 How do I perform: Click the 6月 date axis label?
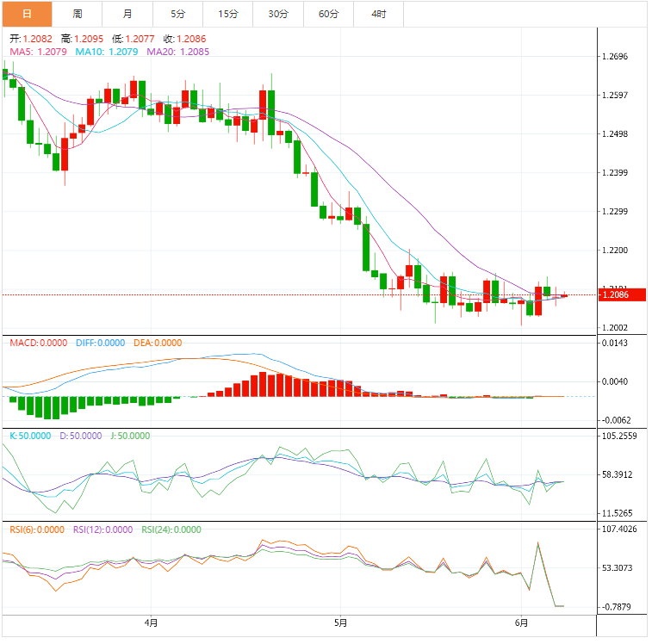click(520, 622)
